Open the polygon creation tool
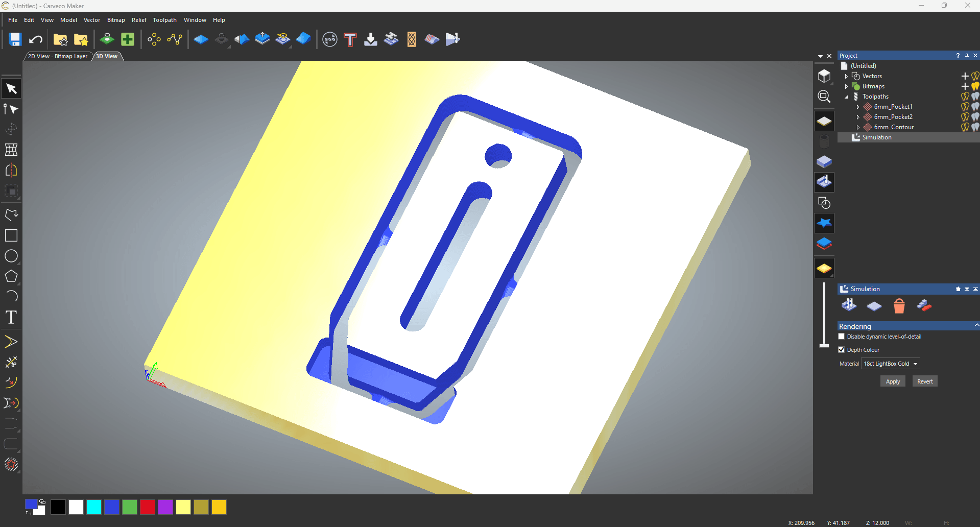 tap(11, 276)
